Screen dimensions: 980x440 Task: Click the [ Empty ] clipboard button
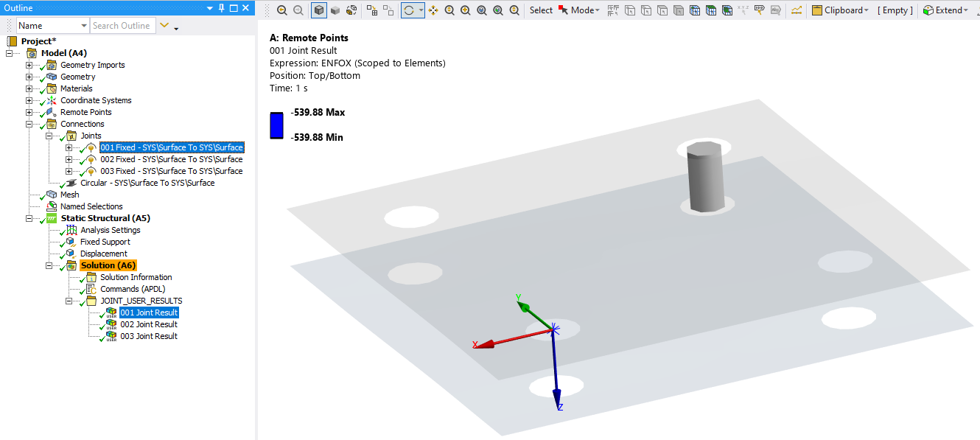894,10
